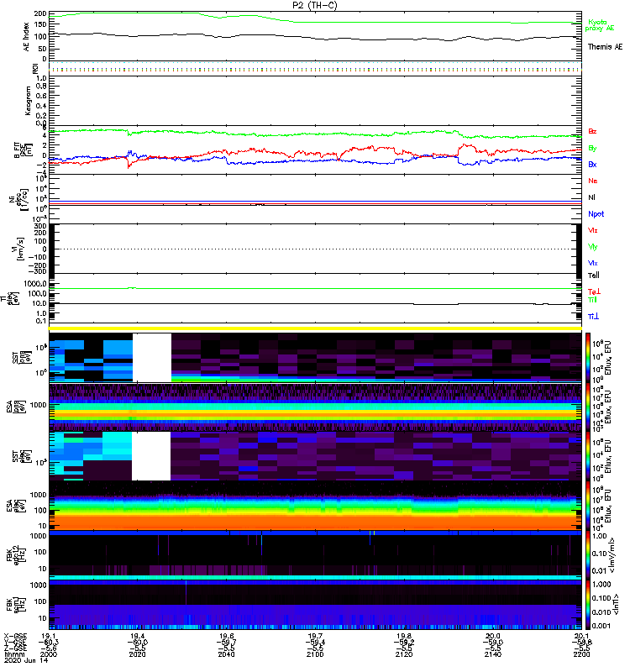Viewport: 630px width, 672px height.
Task: Click the SST ions Eflux color bar
Action: [x=587, y=358]
